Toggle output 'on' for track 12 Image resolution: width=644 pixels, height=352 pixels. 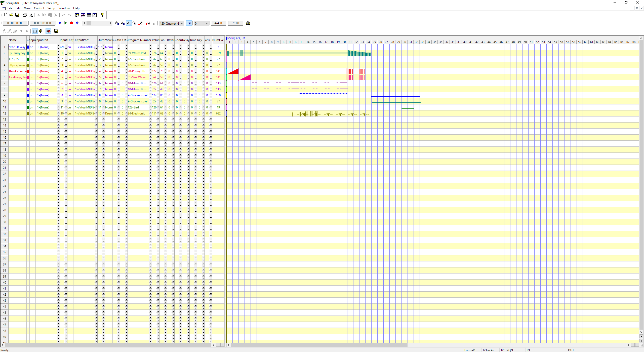click(69, 113)
